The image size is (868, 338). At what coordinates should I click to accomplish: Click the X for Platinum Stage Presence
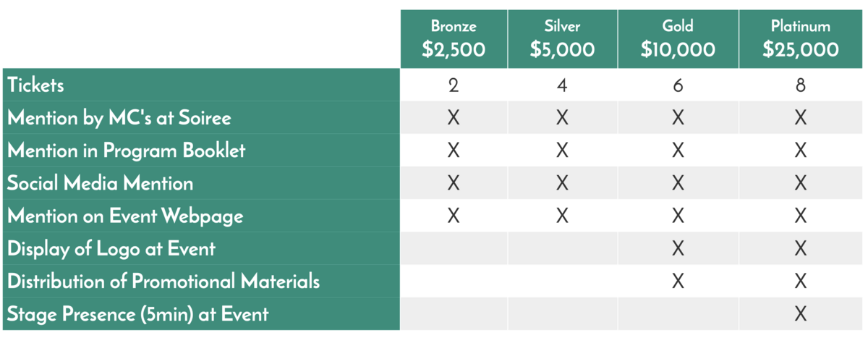click(800, 314)
